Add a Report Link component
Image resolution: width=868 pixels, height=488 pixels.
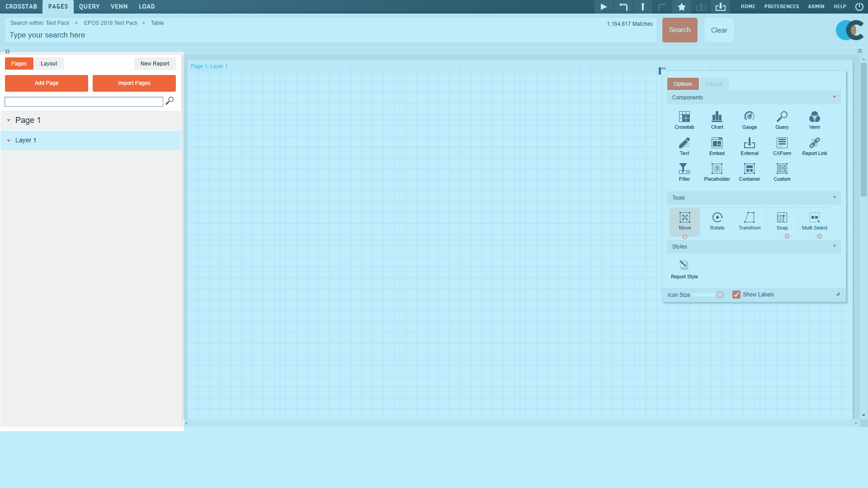coord(814,146)
